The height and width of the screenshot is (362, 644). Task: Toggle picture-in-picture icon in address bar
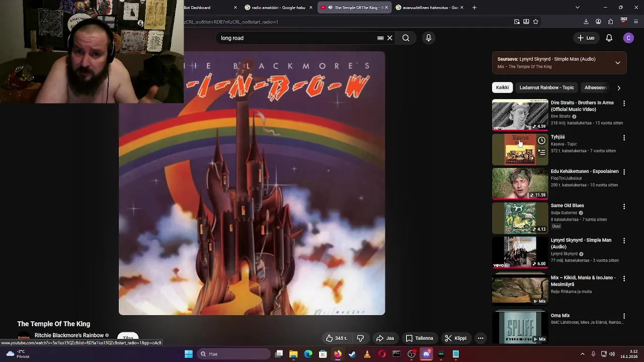click(x=517, y=22)
